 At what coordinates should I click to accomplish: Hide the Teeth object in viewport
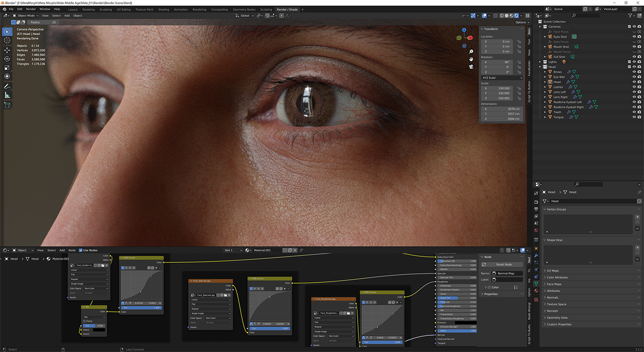(x=634, y=112)
